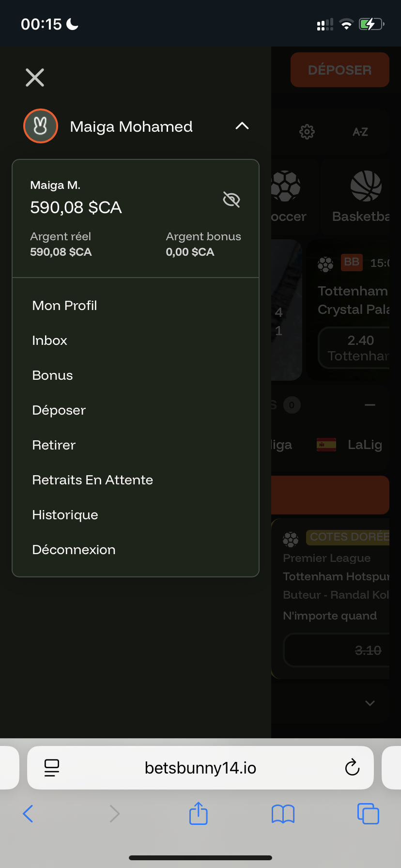Collapse the Maiga Mohamed account menu

tap(242, 126)
